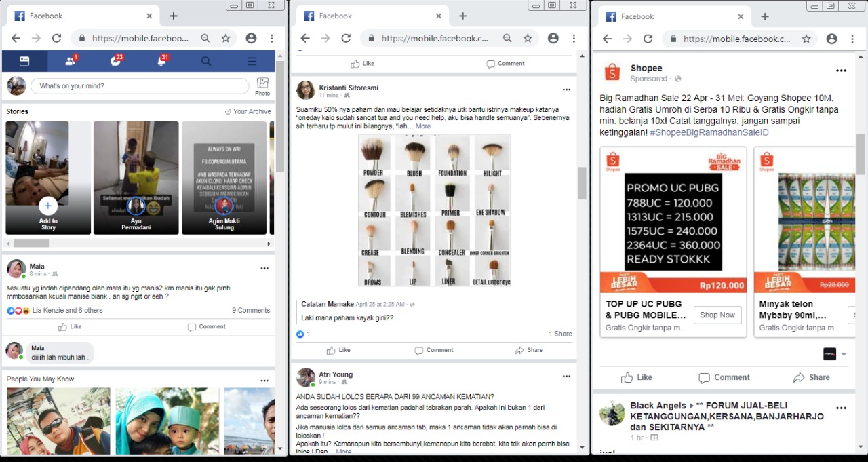Viewport: 868px width, 462px height.
Task: Open Ayu Permadani's story
Action: [136, 178]
